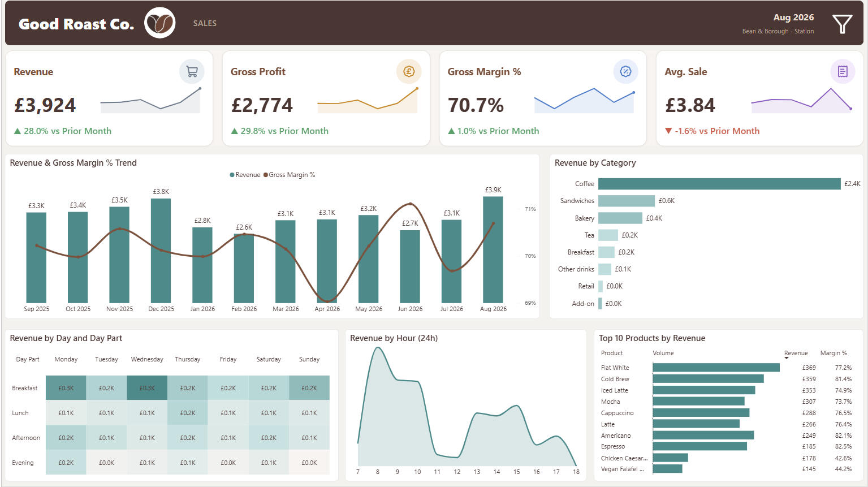Select the SALES page label in the header
The image size is (868, 487).
coord(205,23)
